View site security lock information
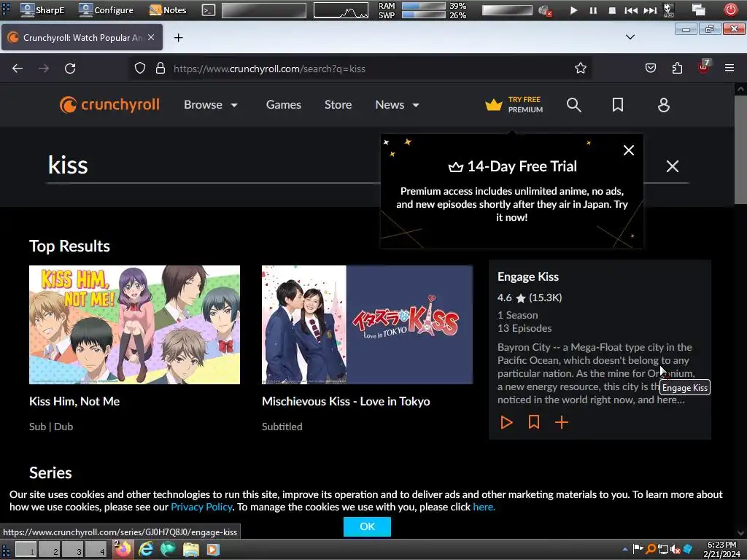This screenshot has width=747, height=560. coord(160,69)
